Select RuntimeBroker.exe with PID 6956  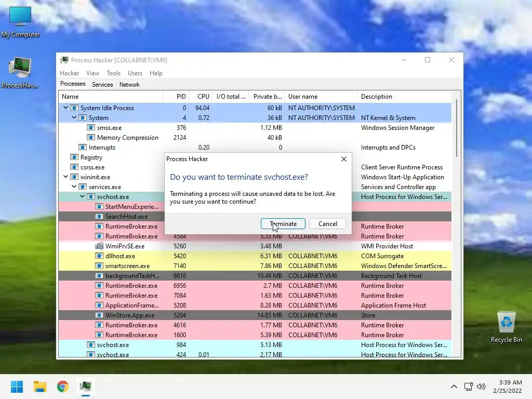[x=255, y=285]
